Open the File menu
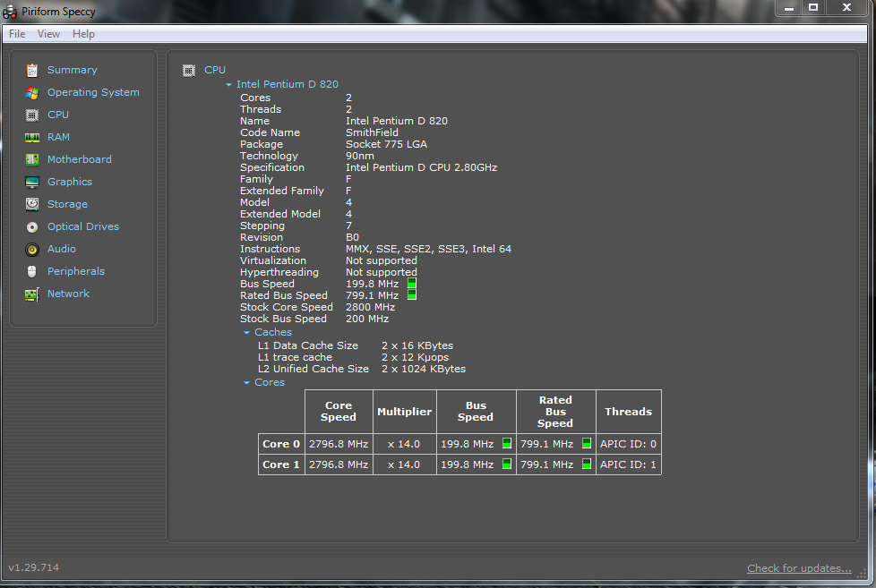This screenshot has height=588, width=876. (x=17, y=34)
